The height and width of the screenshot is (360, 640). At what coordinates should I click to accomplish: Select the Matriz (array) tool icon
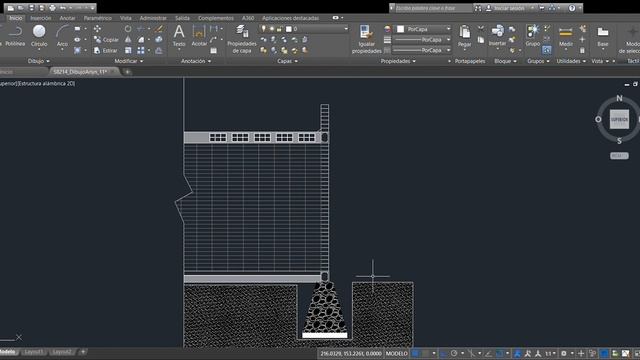point(141,51)
